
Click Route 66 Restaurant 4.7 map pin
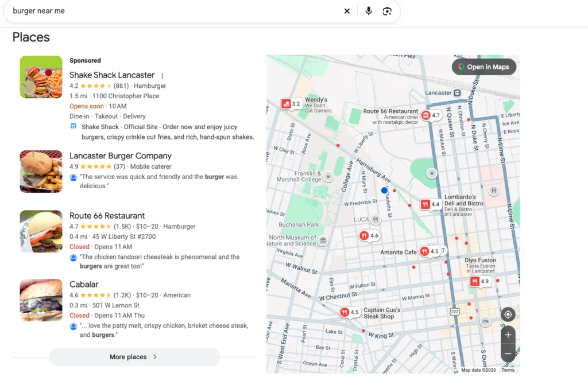pyautogui.click(x=431, y=115)
